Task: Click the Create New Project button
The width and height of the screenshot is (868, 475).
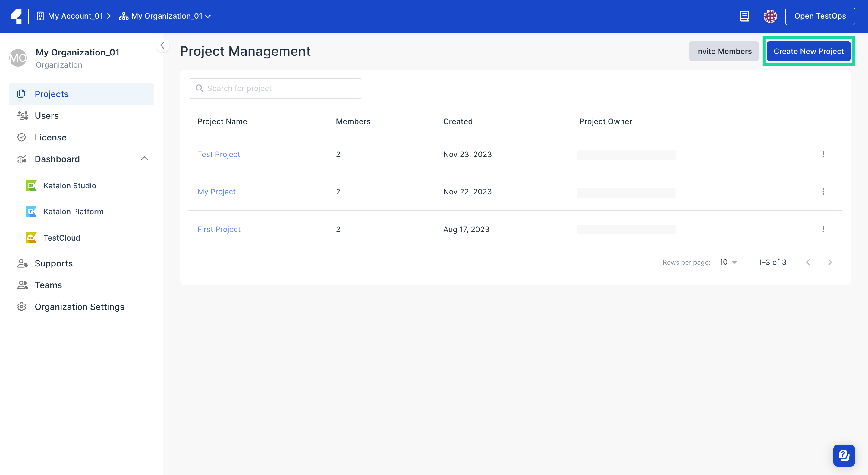Action: (x=809, y=51)
